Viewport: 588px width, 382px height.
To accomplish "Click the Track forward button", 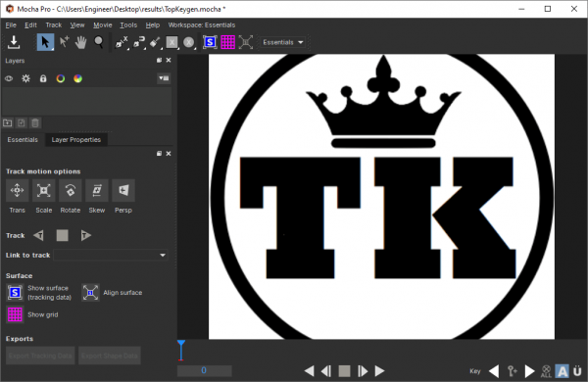I will 86,235.
